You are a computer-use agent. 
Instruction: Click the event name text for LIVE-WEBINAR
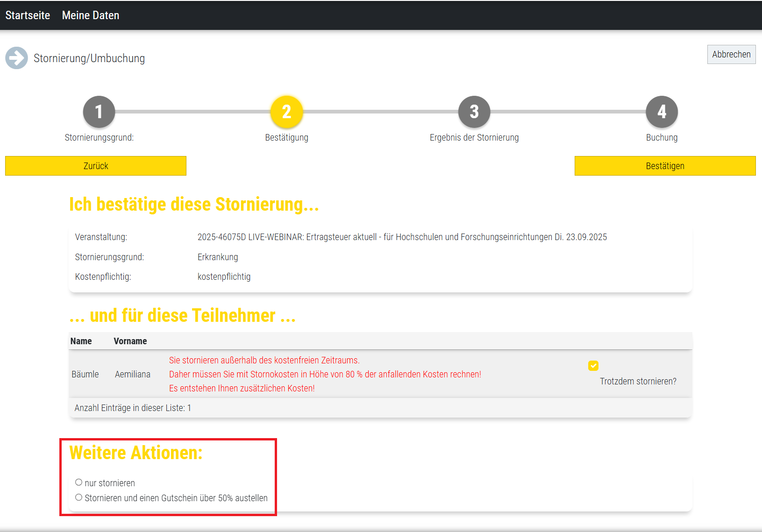[x=402, y=237]
